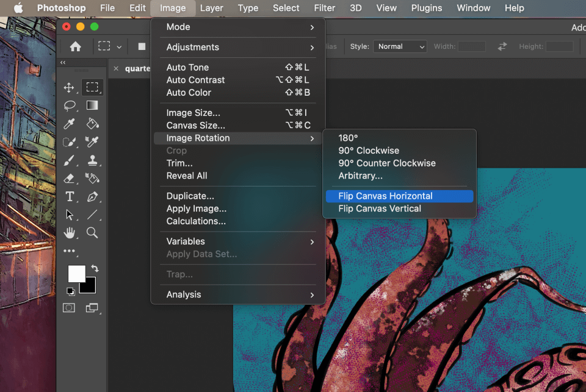Select the Lasso tool

click(70, 105)
